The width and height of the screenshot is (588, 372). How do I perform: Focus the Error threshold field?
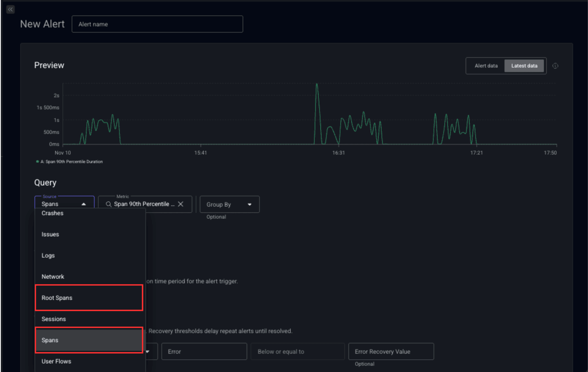pos(204,352)
